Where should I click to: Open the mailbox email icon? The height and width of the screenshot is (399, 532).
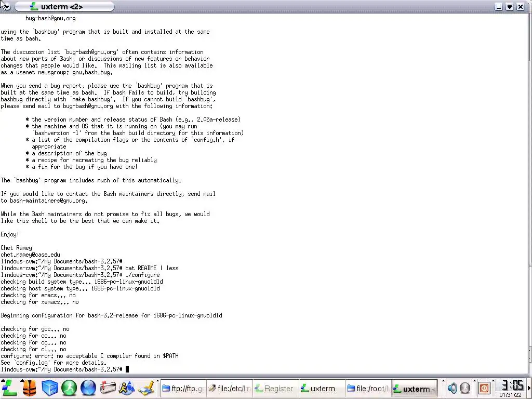108,388
